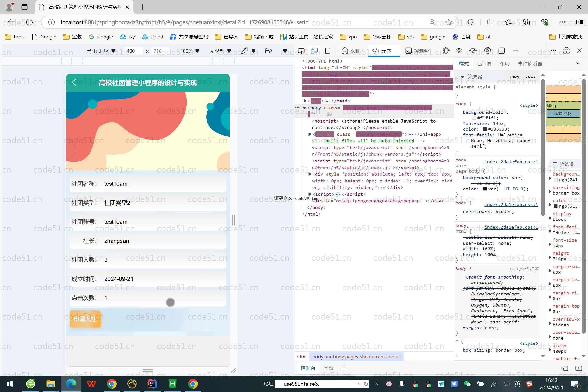Click the viewport width field 400
Image resolution: width=588 pixels, height=392 pixels.
click(133, 51)
